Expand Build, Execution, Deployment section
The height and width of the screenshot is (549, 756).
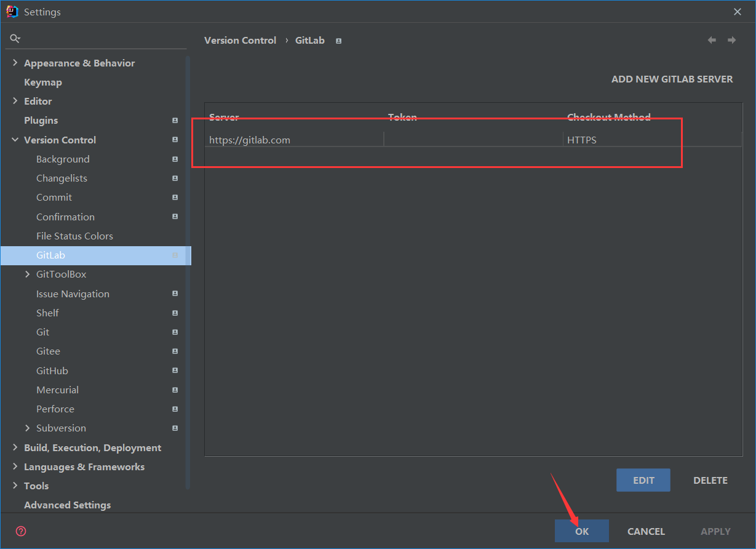(15, 447)
